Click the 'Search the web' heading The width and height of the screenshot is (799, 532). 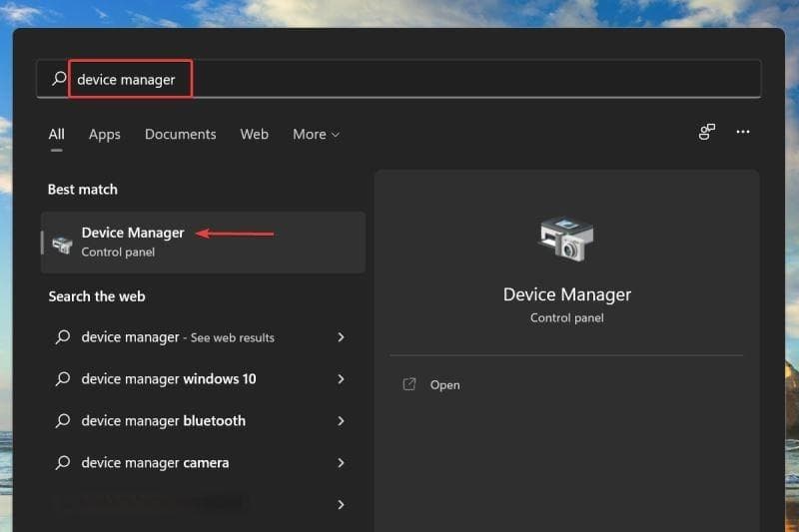point(97,296)
